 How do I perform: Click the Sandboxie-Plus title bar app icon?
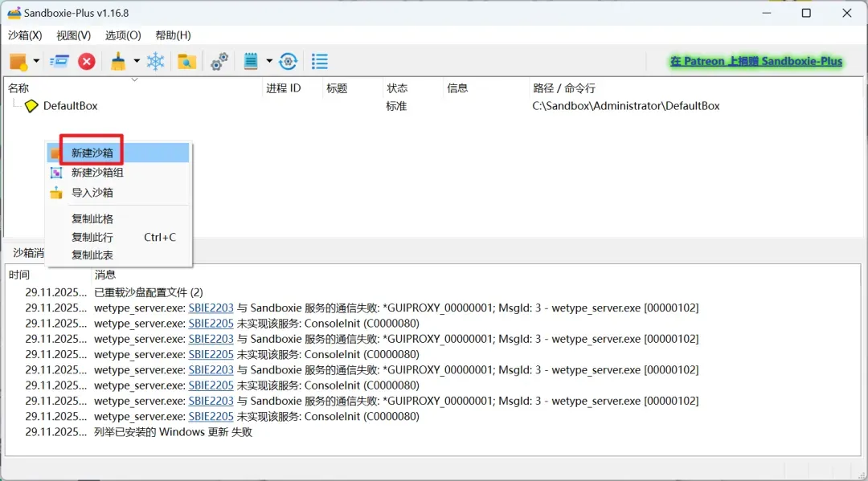pos(14,13)
